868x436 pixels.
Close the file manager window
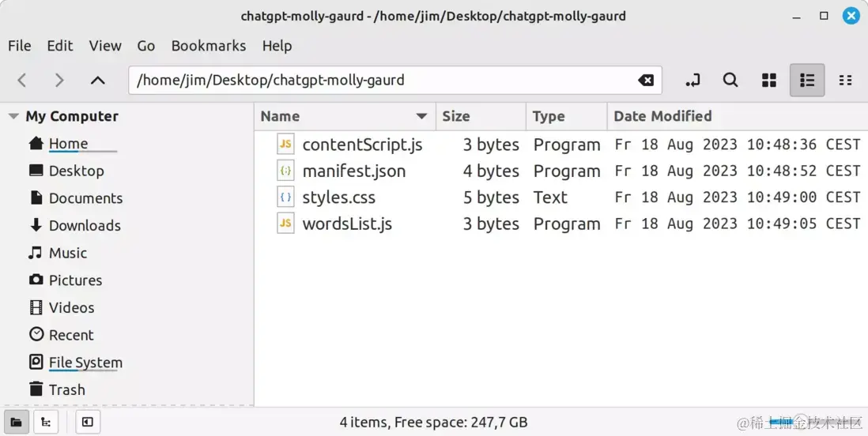coord(851,16)
